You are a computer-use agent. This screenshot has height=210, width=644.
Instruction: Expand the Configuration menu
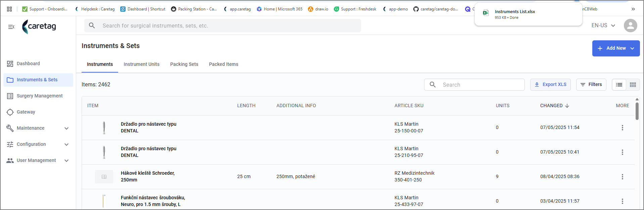(x=38, y=144)
